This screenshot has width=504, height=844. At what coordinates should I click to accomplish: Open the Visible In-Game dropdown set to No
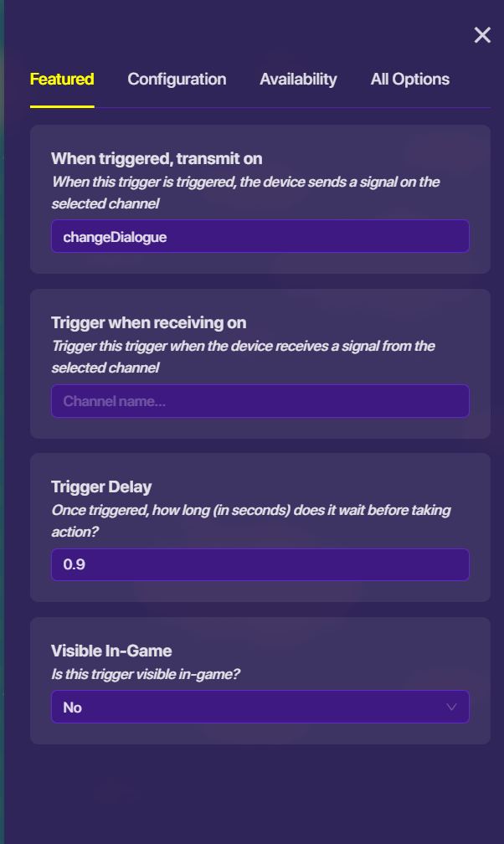(251, 708)
